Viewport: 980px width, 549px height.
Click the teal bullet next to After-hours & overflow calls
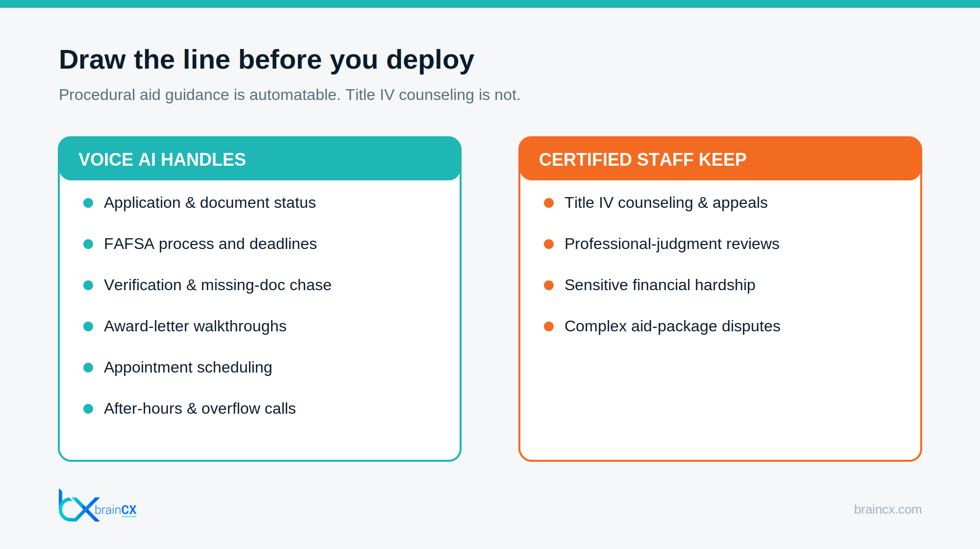point(88,409)
